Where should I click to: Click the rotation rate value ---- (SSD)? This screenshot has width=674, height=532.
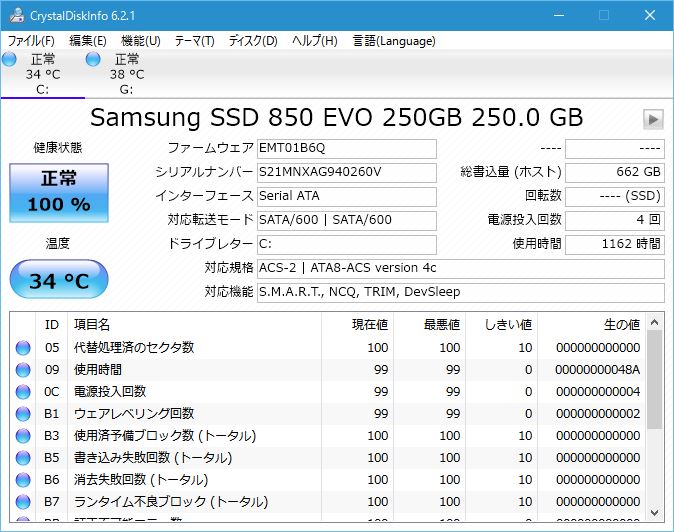click(615, 196)
